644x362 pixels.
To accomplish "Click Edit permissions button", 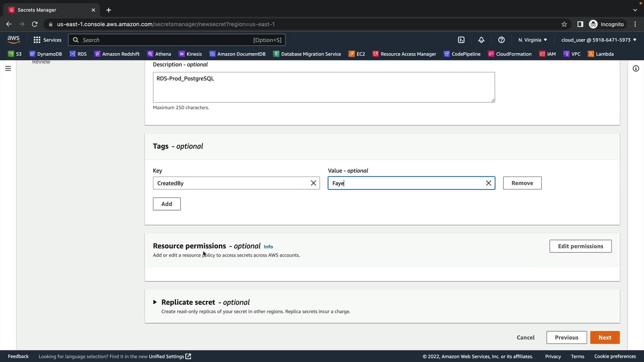I will click(x=580, y=246).
